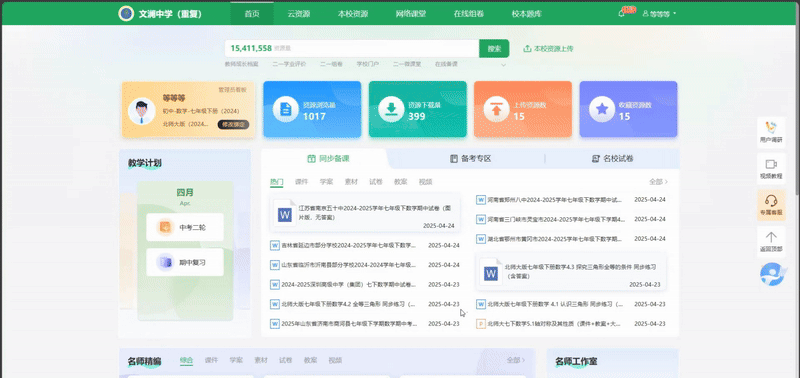Image resolution: width=800 pixels, height=378 pixels.
Task: Select the 素材 filter in 同步备课
Action: pyautogui.click(x=351, y=182)
